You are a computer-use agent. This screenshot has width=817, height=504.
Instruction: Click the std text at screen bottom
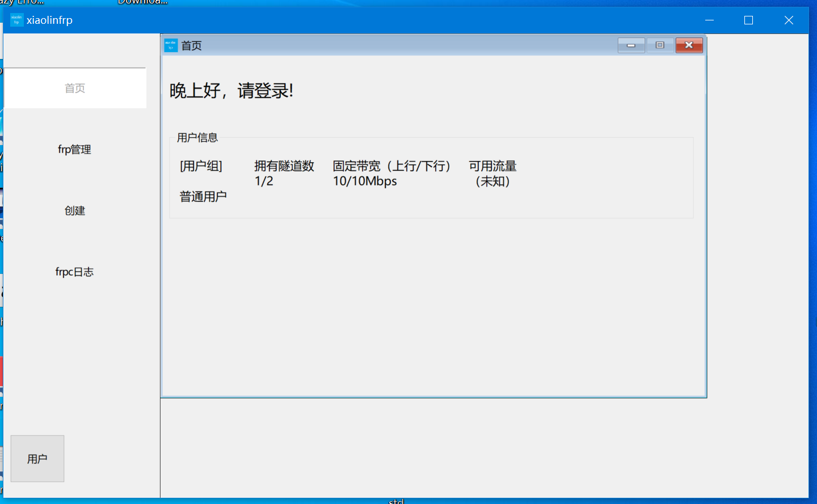click(396, 501)
